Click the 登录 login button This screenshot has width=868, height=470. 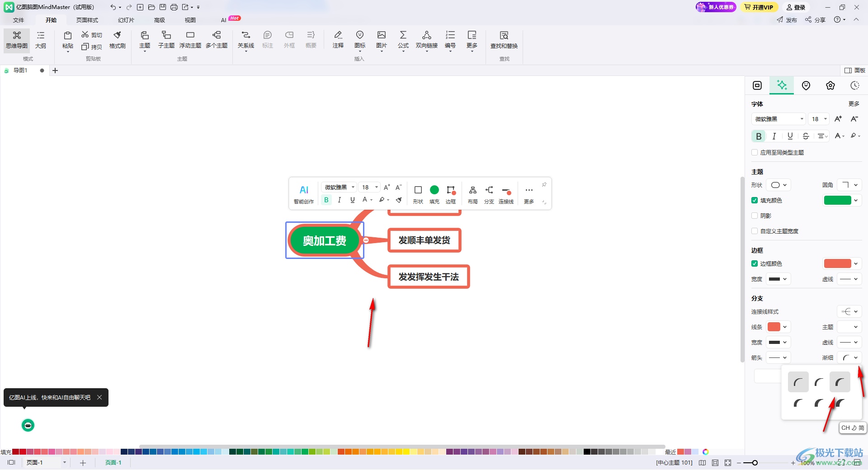tap(796, 7)
